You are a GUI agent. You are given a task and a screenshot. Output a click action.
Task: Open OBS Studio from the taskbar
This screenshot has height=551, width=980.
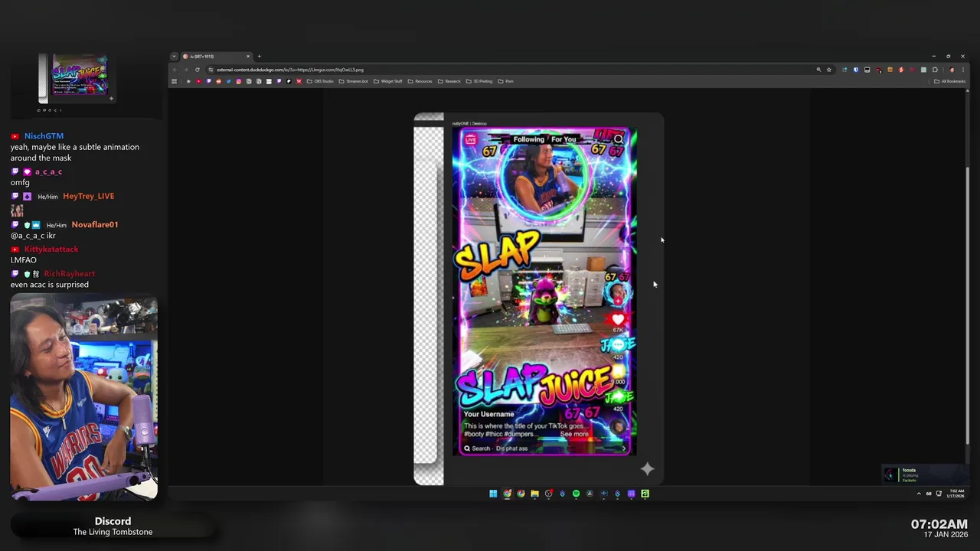548,494
